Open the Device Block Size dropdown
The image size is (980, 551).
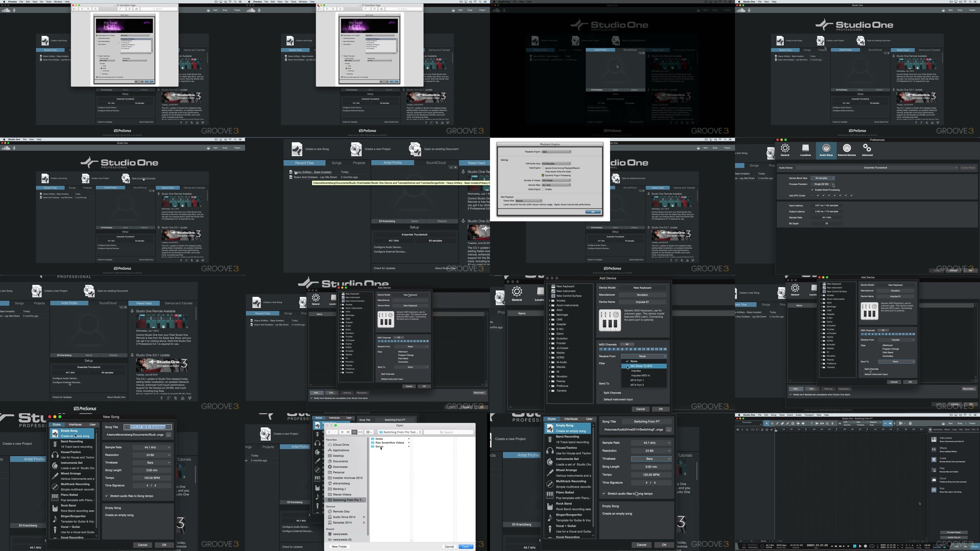coord(823,178)
